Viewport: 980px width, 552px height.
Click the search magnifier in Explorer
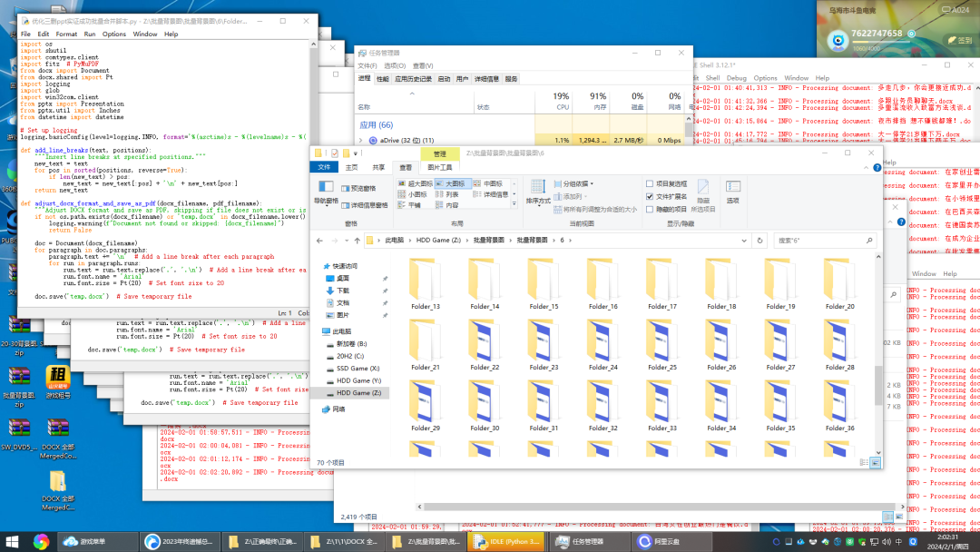(868, 241)
